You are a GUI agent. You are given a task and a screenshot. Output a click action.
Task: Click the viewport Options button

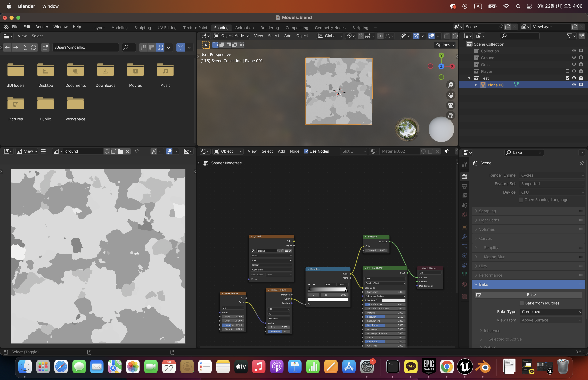(x=445, y=45)
